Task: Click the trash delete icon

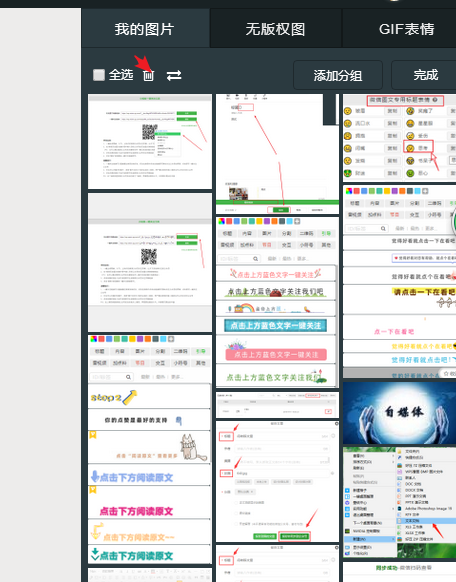Action: [148, 75]
